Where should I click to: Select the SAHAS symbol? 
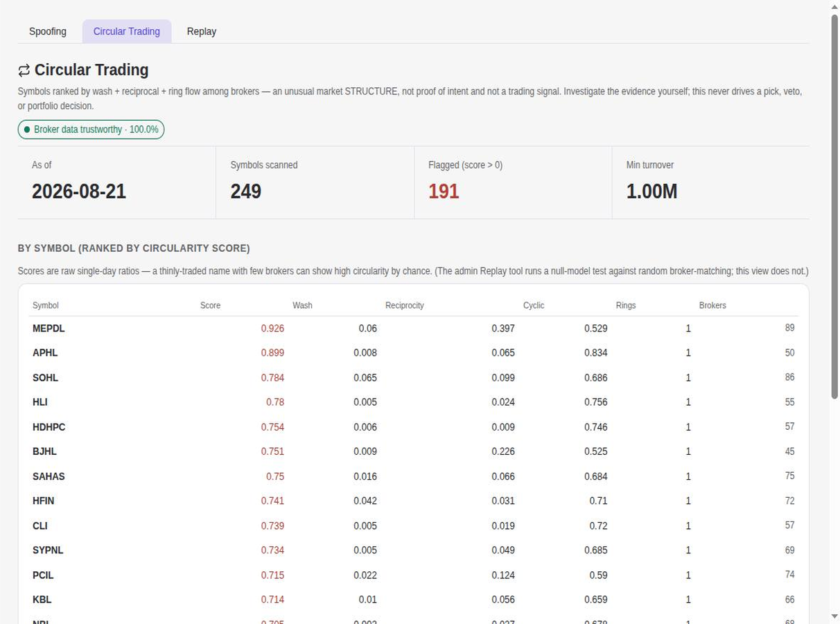pos(49,476)
